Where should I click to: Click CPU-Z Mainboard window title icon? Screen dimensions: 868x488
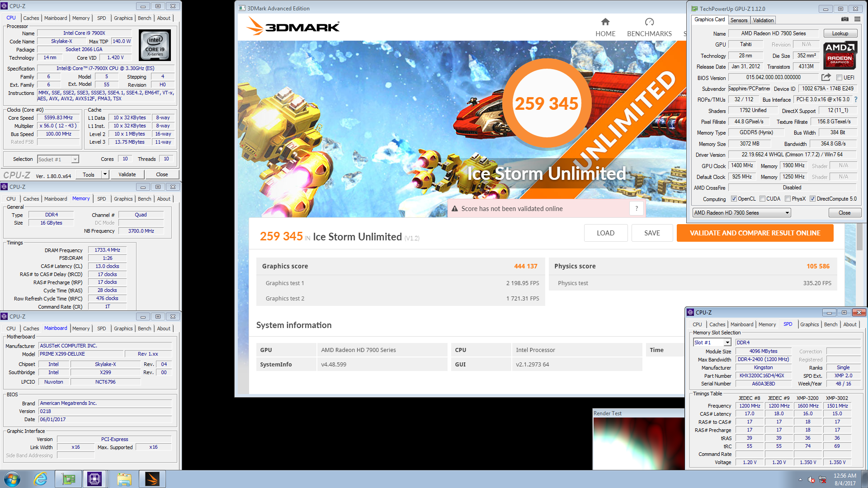pos(4,316)
